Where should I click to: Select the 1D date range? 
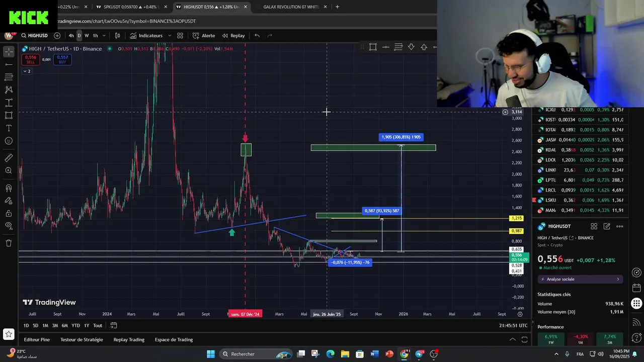click(x=26, y=325)
